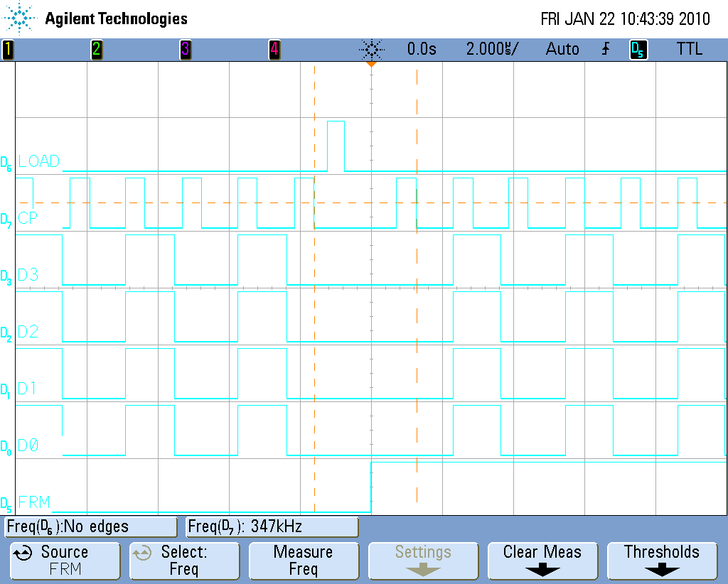Select the D2 waveform label

pos(28,332)
